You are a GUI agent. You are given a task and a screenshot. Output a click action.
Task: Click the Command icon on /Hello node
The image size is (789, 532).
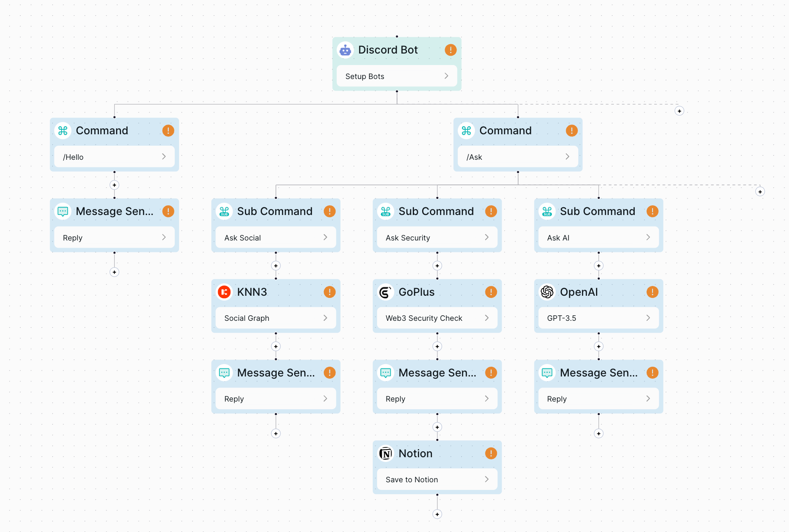coord(62,130)
